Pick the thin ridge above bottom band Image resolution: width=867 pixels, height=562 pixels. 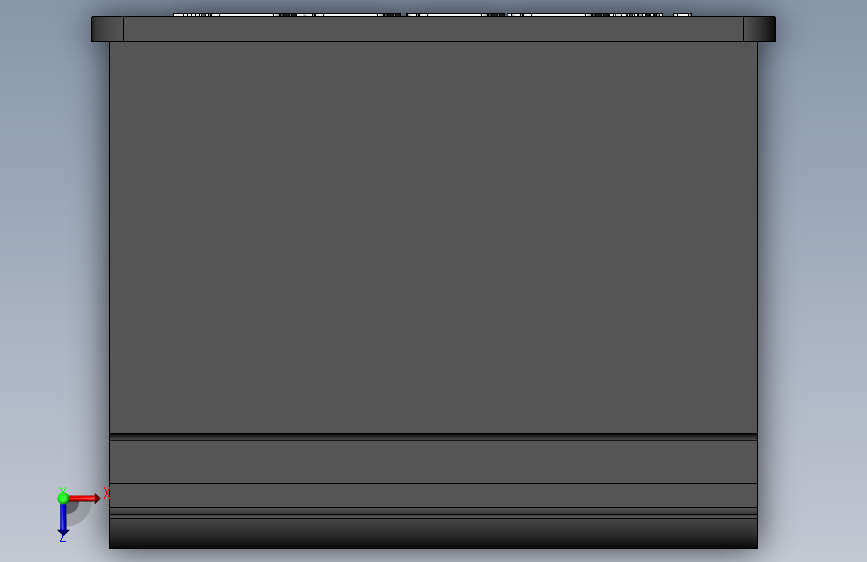point(434,513)
